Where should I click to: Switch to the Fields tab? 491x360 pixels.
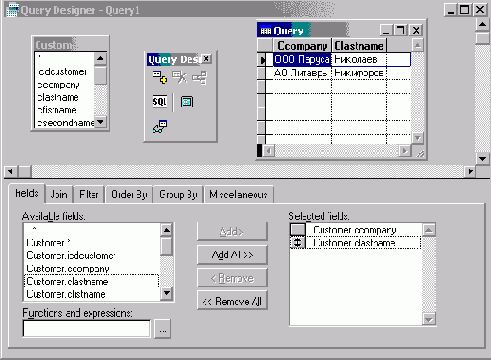(x=27, y=193)
